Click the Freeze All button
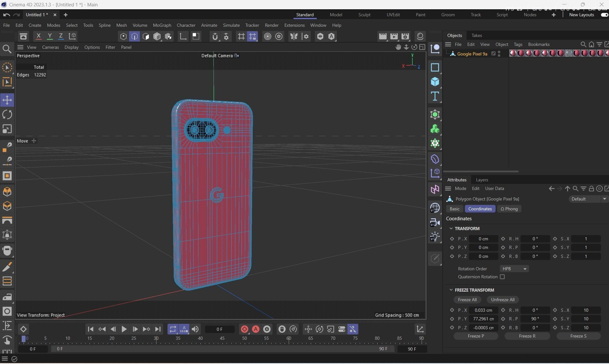Viewport: 609px width, 364px height. pyautogui.click(x=467, y=300)
